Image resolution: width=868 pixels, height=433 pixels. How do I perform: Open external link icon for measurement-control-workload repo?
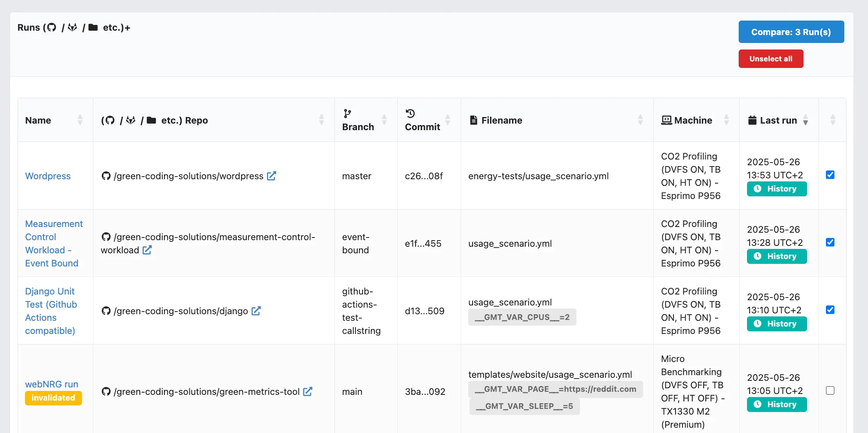(x=147, y=250)
